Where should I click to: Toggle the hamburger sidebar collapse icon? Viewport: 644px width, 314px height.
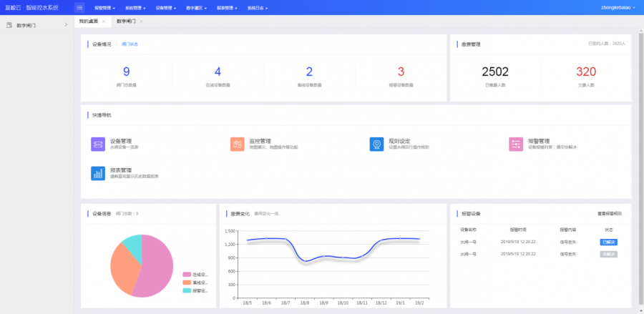(x=79, y=7)
